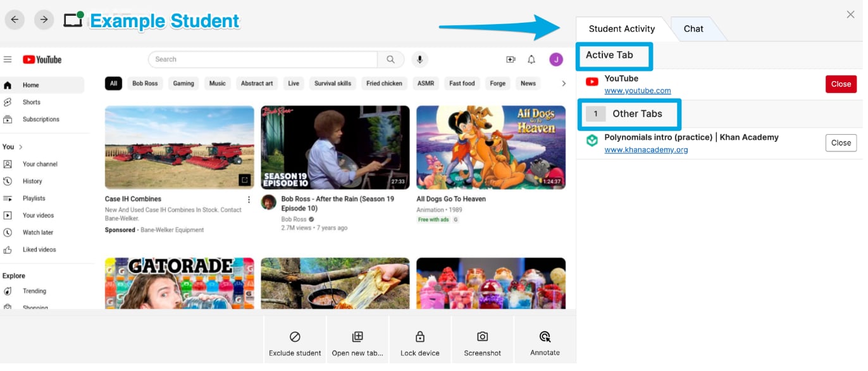Image resolution: width=868 pixels, height=371 pixels.
Task: Open the YouTube hamburger menu
Action: pos(8,60)
